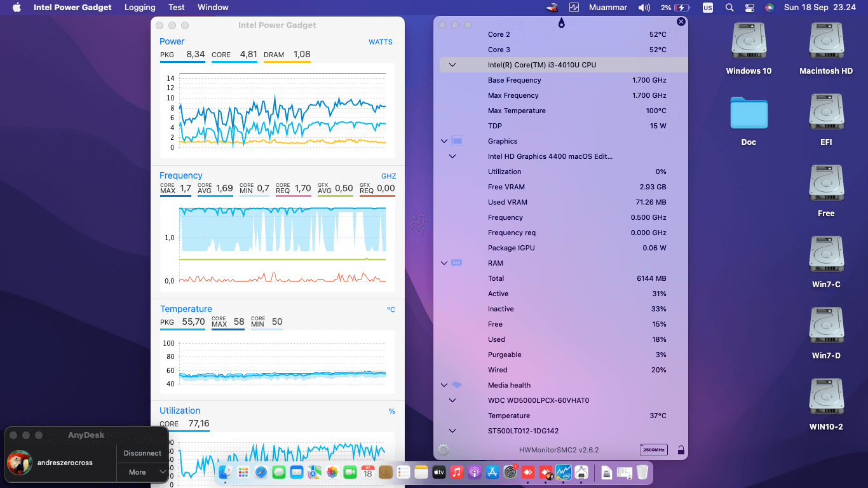This screenshot has width=868, height=488.
Task: Select the WIN10-2 drive icon
Action: [826, 404]
